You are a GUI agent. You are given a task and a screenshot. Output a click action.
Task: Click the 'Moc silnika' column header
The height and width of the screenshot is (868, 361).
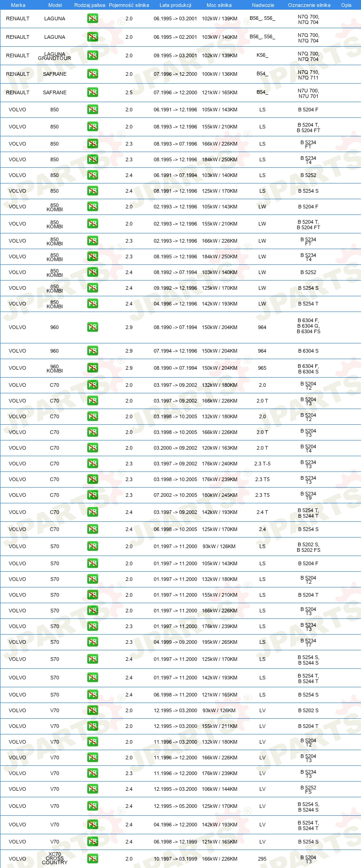(x=219, y=5)
